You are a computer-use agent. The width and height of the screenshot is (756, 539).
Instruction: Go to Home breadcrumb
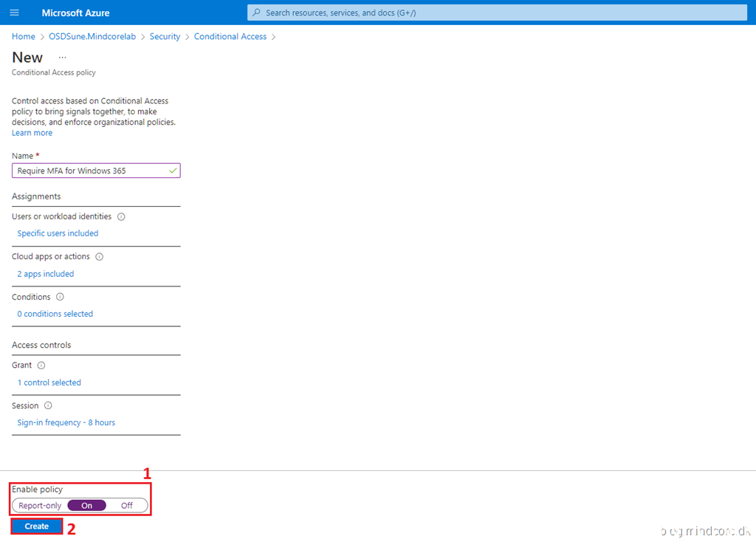(24, 36)
